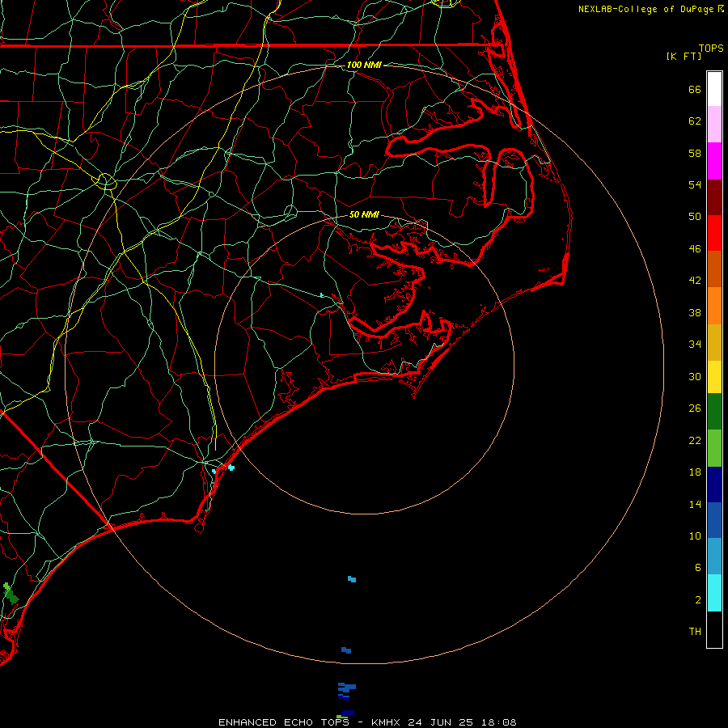Click the 54 legend value
728x728 pixels.
coord(695,184)
